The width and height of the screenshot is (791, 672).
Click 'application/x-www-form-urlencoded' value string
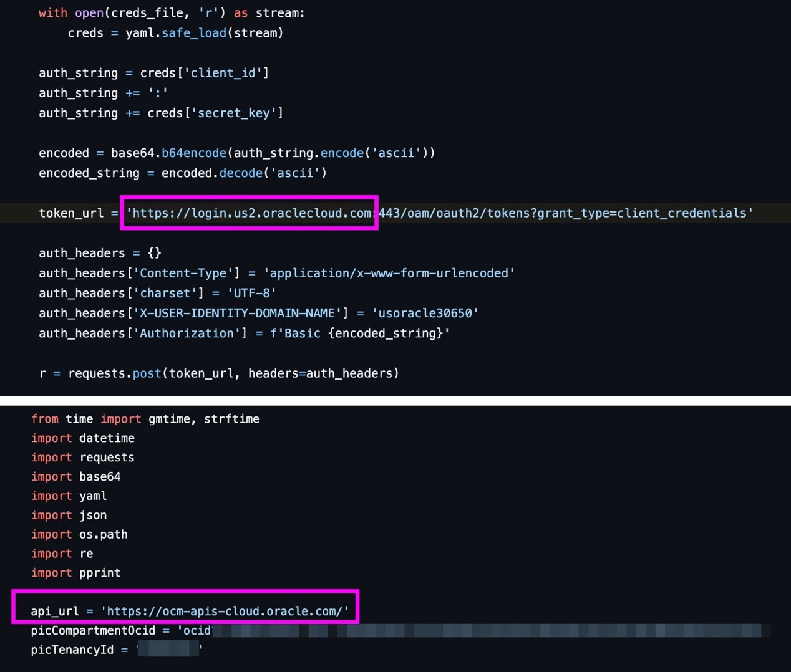pos(389,273)
